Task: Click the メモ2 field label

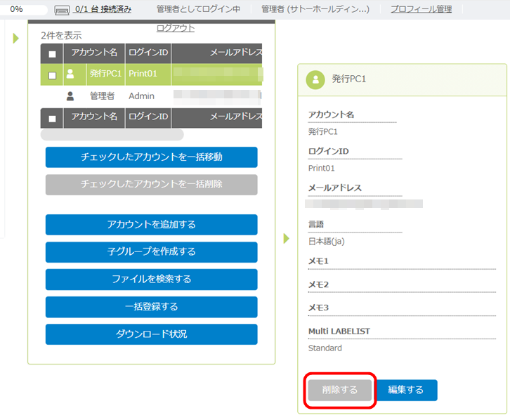Action: pyautogui.click(x=318, y=284)
